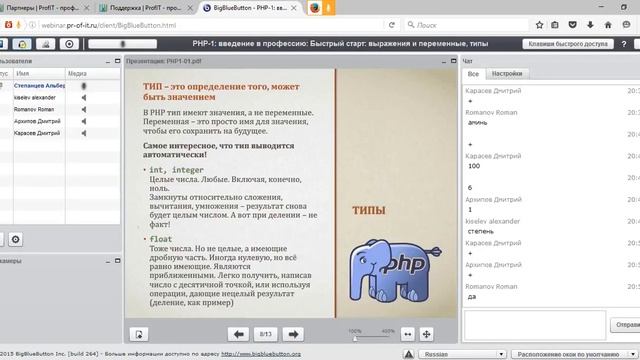640x360 pixels.
Task: Click the headset audio button in toolbar
Action: [x=22, y=44]
